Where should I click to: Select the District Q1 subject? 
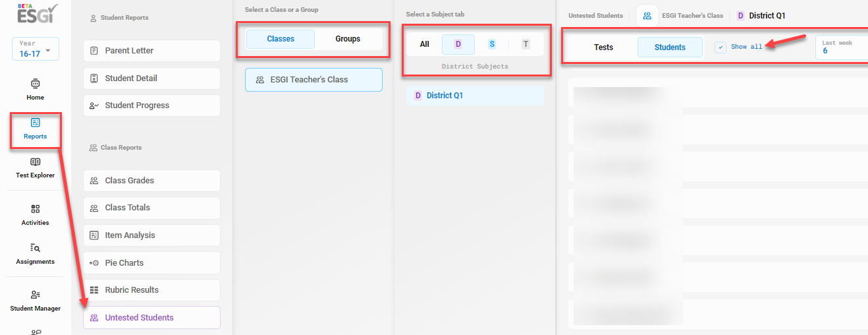pyautogui.click(x=475, y=96)
